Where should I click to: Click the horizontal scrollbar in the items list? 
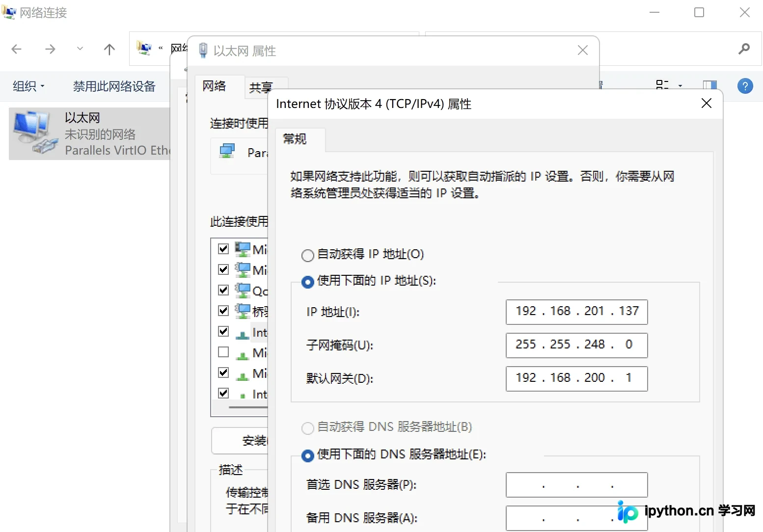(x=248, y=407)
